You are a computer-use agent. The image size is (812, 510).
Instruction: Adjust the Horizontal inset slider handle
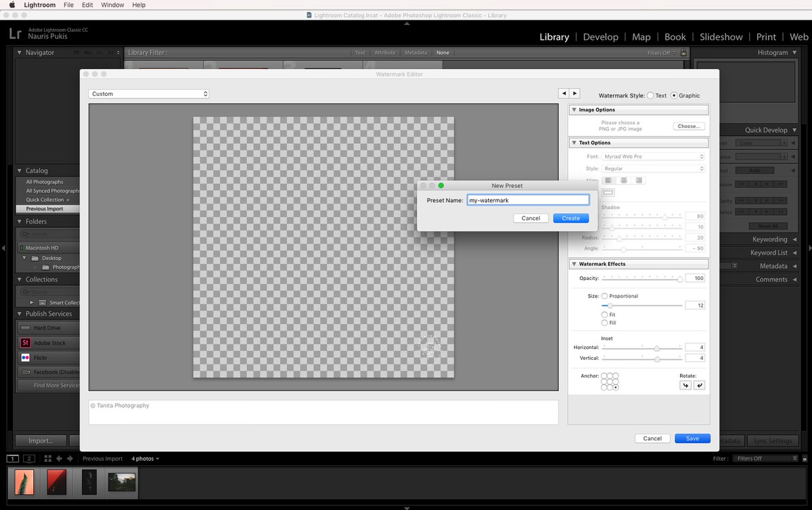(x=656, y=348)
